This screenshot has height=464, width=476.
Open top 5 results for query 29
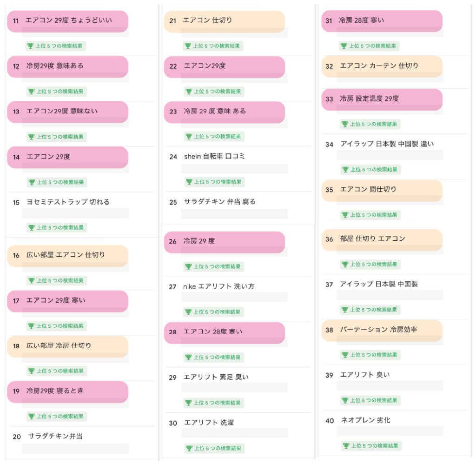(x=214, y=403)
